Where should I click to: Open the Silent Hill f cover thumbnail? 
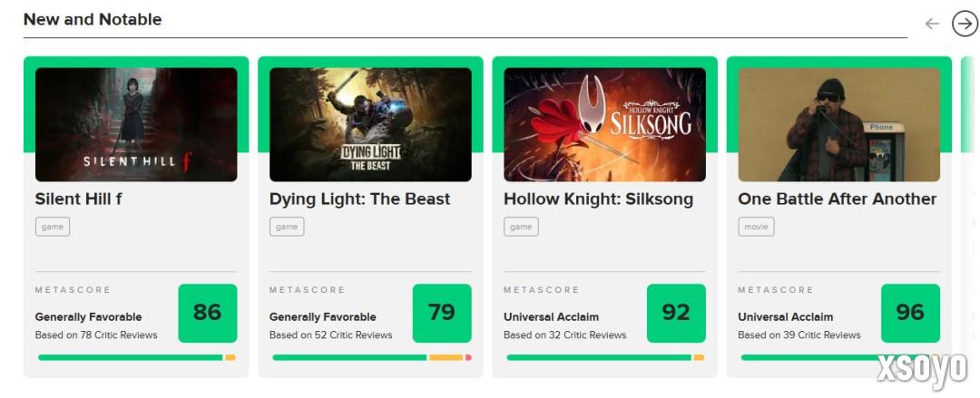(x=136, y=124)
